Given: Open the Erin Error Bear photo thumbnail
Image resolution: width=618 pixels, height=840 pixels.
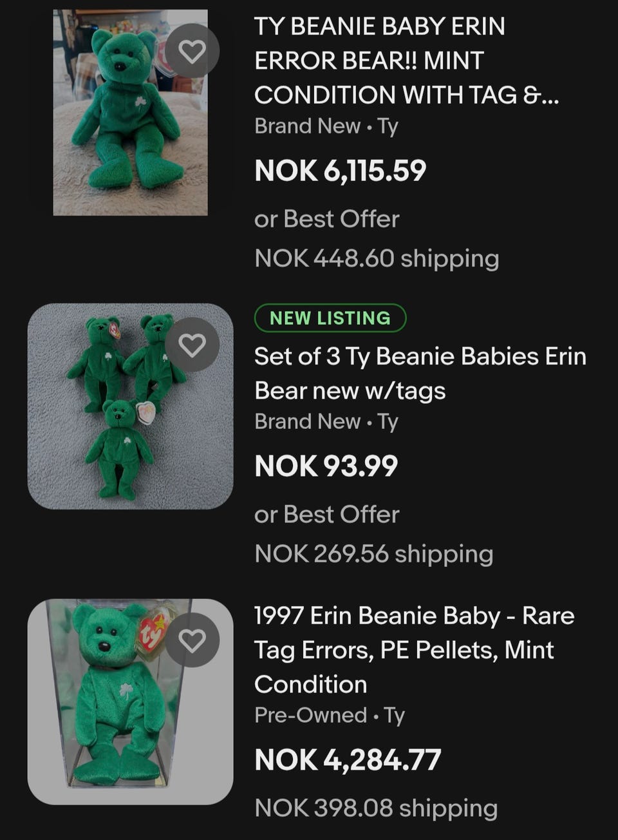Looking at the screenshot, I should click(x=130, y=112).
